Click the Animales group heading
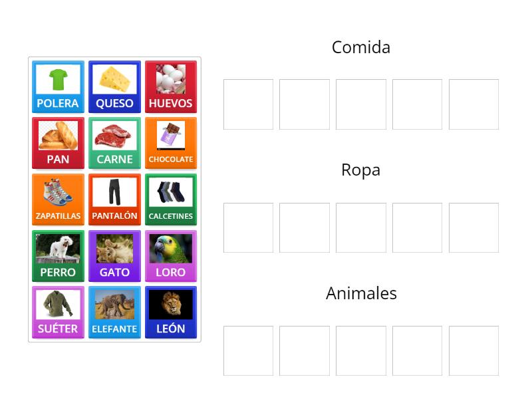Image resolution: width=532 pixels, height=399 pixels. pos(361,293)
